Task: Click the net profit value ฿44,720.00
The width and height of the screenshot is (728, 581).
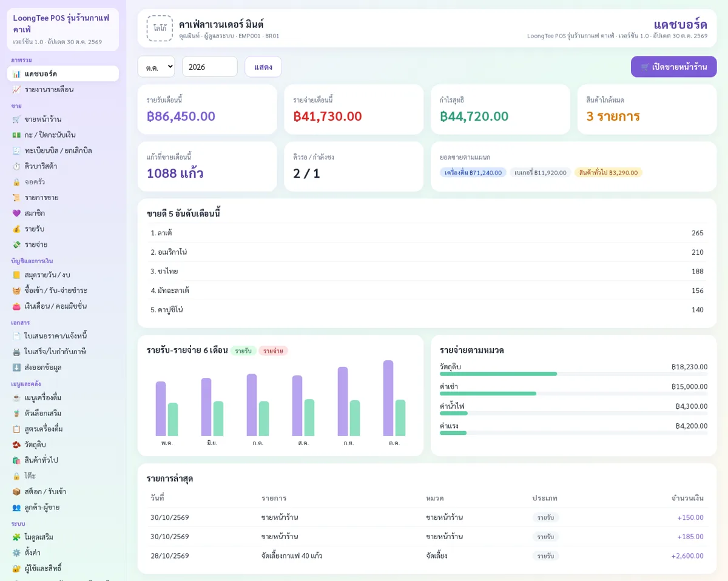Action: (x=474, y=116)
